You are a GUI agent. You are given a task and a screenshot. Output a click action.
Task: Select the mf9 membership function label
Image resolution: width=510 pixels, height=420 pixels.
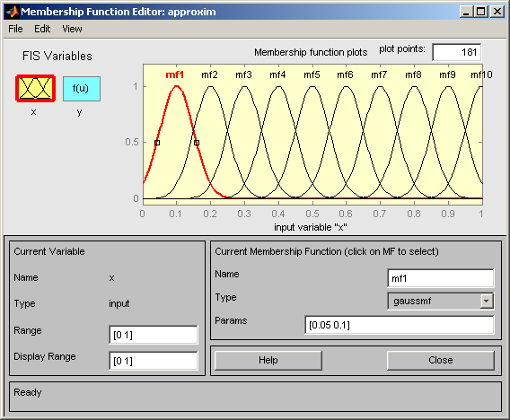tap(447, 74)
